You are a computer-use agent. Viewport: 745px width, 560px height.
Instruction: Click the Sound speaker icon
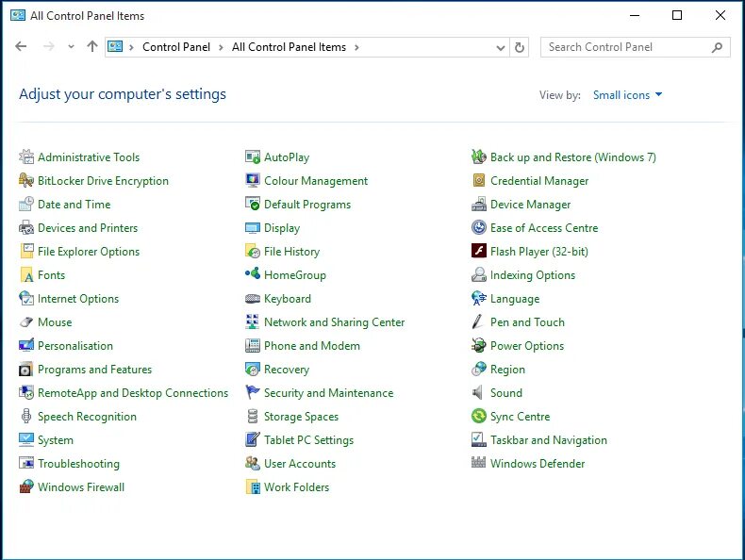pos(478,393)
